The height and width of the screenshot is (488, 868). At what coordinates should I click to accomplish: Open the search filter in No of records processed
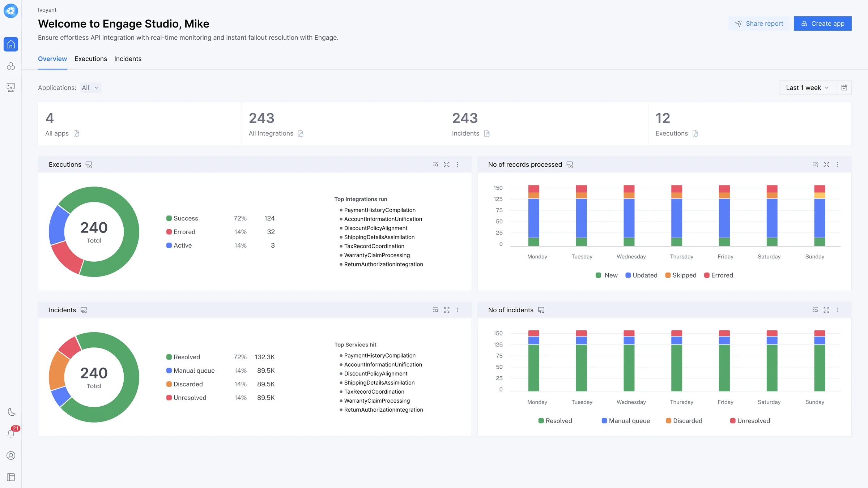[x=815, y=164]
